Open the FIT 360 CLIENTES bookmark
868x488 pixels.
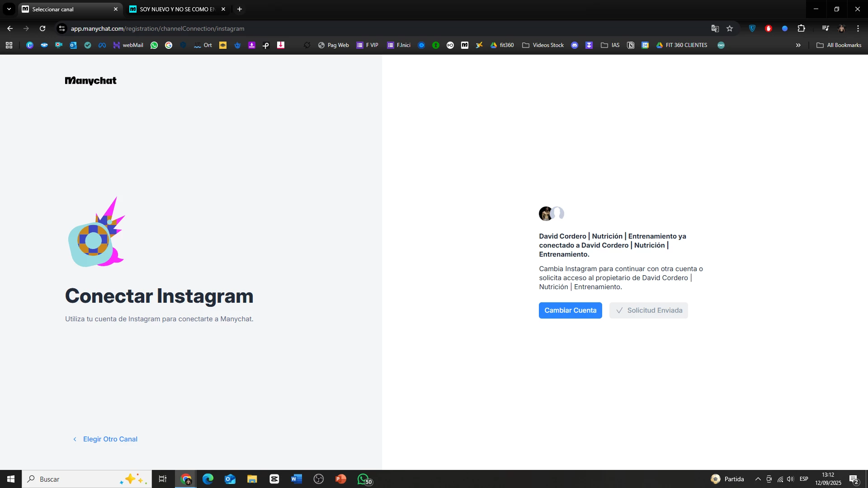point(682,45)
